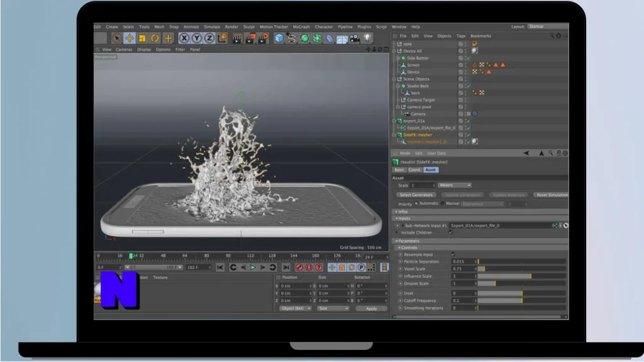Screen dimensions: 644x362
Task: Toggle the Y axis lock
Action: 197,38
